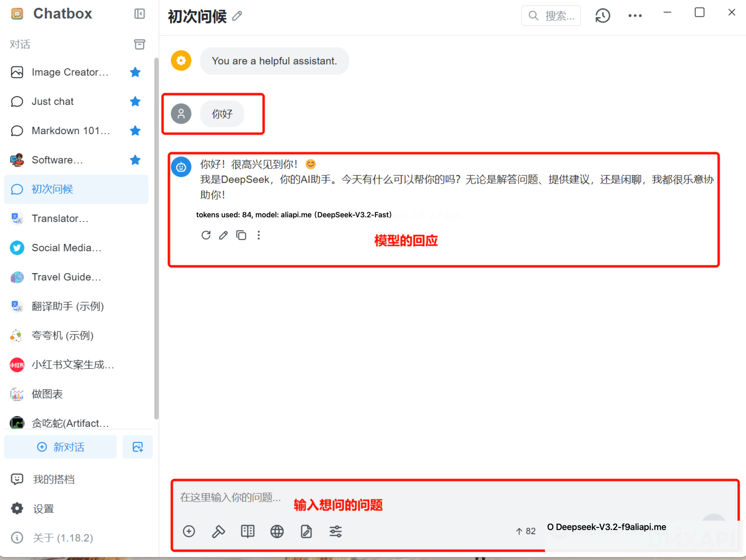The height and width of the screenshot is (560, 746).
Task: Unstar the Markdown 101 conversation
Action: (x=135, y=131)
